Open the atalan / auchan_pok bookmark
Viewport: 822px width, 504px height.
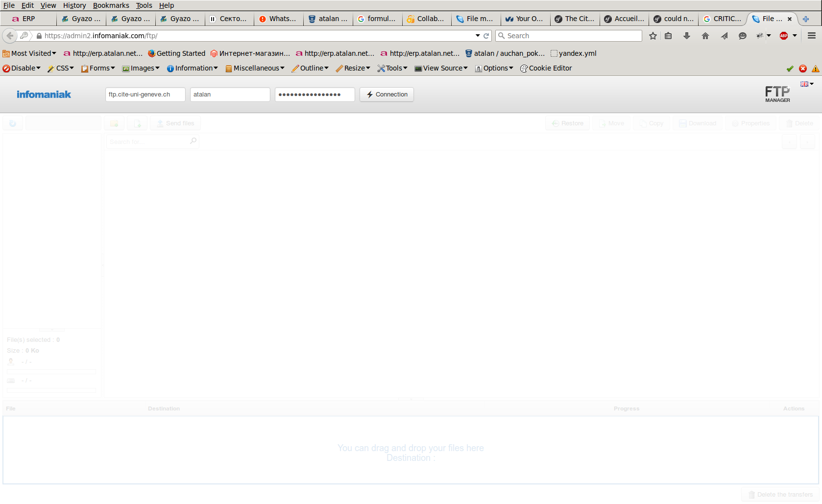coord(505,53)
